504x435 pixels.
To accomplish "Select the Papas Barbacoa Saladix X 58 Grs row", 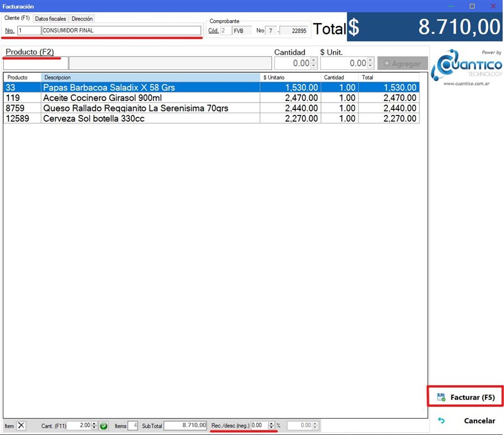I will click(x=212, y=87).
